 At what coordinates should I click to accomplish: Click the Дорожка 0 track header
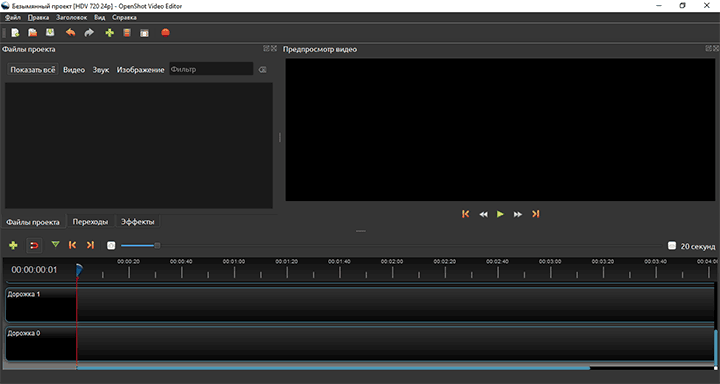[x=40, y=344]
